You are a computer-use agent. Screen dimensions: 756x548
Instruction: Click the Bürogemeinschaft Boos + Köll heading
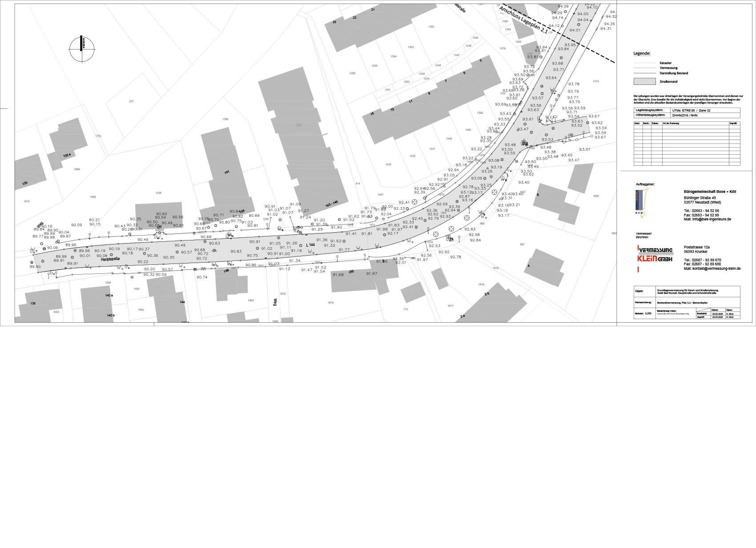[710, 192]
